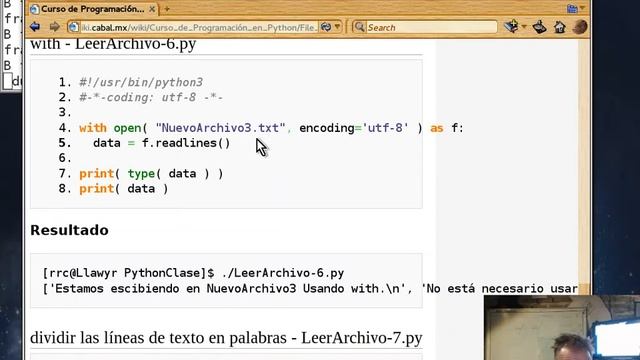Go to the home page icon

coord(560,27)
